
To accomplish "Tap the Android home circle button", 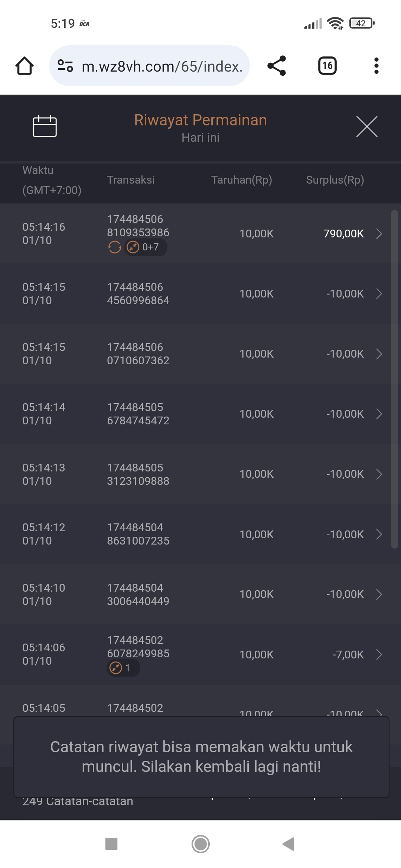I will pyautogui.click(x=200, y=844).
